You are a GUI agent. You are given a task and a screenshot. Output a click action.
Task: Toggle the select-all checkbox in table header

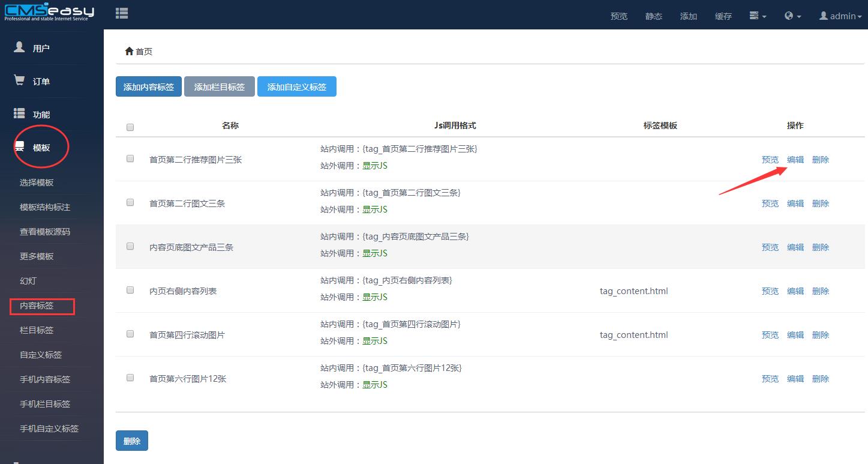130,127
